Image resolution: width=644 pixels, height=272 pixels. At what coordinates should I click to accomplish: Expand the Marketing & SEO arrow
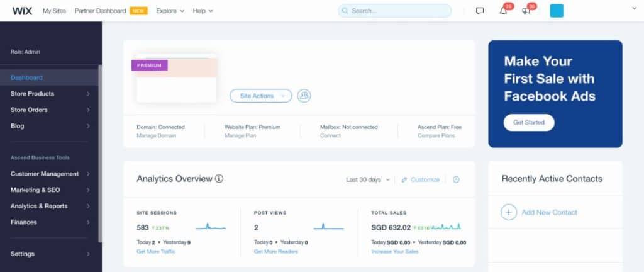88,190
